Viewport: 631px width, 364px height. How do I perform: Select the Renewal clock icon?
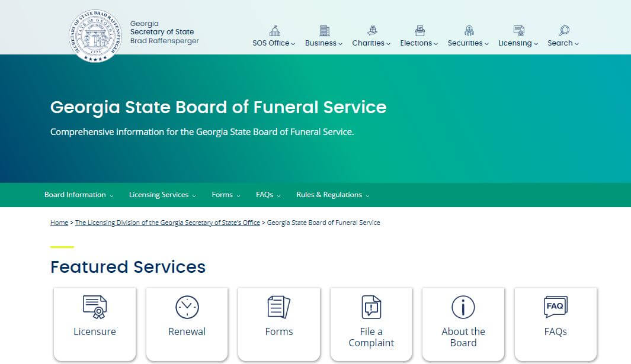(187, 307)
